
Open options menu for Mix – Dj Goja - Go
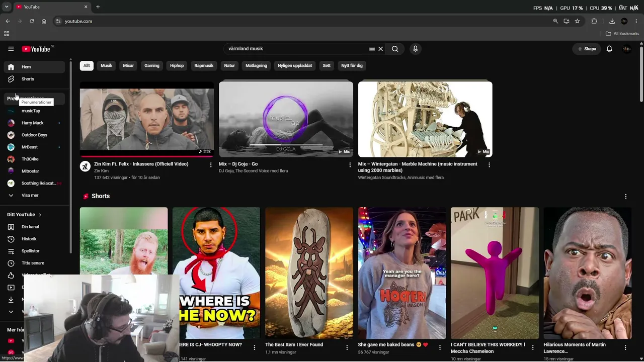coord(350,165)
